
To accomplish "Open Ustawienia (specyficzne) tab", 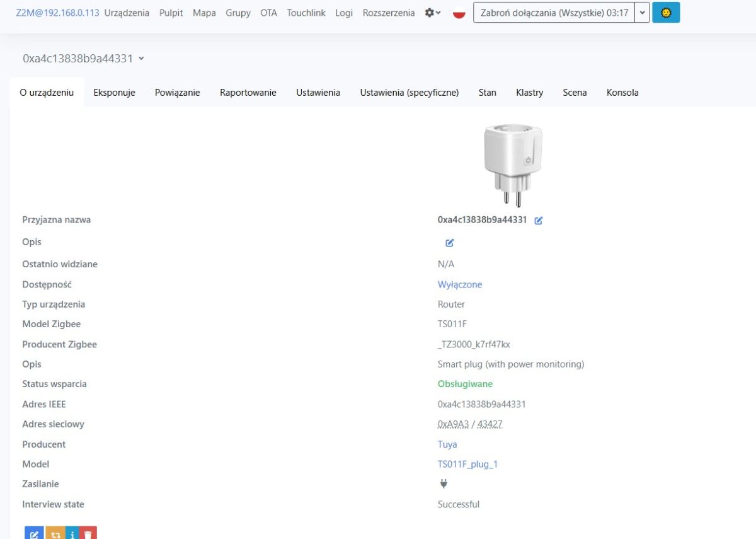I will [x=409, y=92].
